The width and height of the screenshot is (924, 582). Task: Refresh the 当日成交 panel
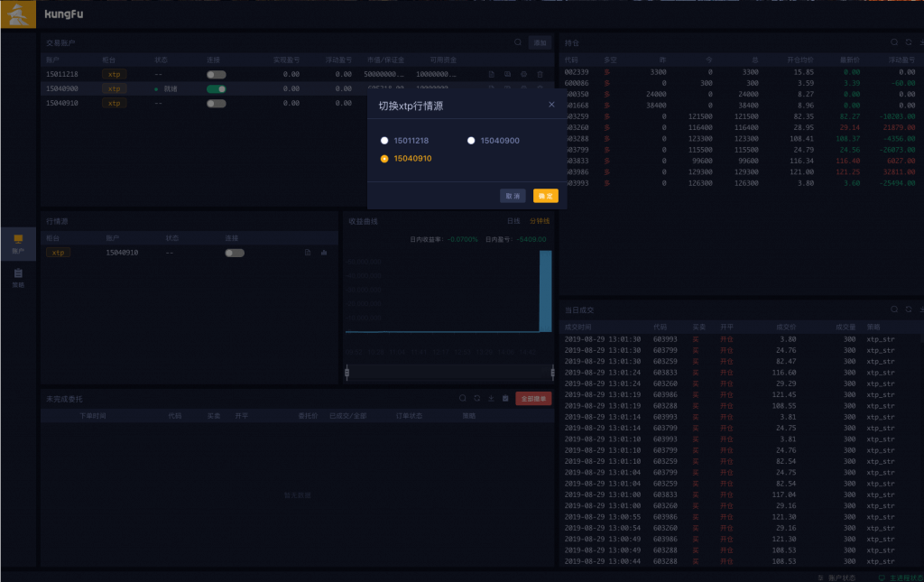tap(909, 309)
